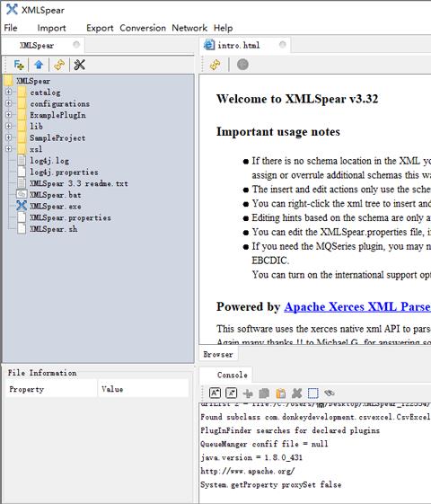This screenshot has height=504, width=431.
Task: Close the XMLSpear tab with its round button
Action: click(x=76, y=44)
